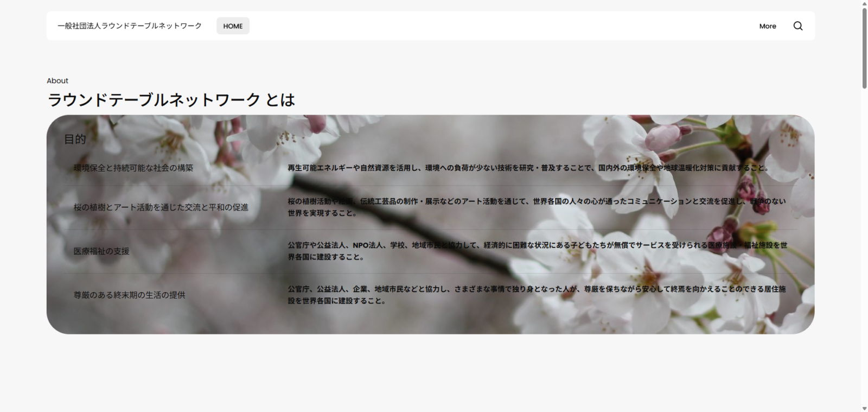Open the More menu
Image resolution: width=868 pixels, height=412 pixels.
767,26
